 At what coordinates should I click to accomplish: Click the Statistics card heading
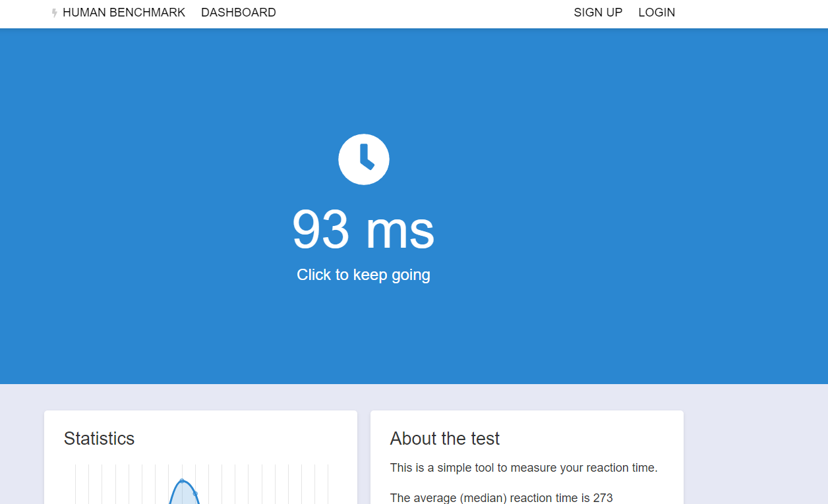click(99, 439)
